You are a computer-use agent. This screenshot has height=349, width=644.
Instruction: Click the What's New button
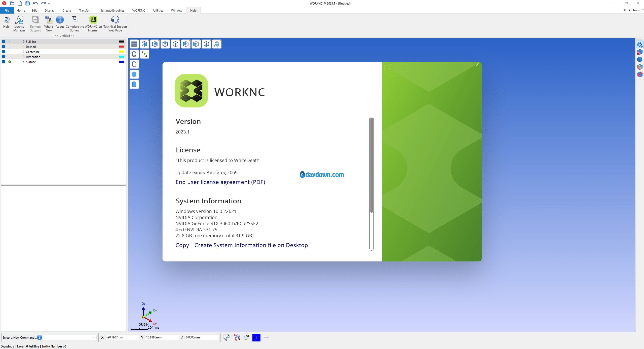click(49, 24)
